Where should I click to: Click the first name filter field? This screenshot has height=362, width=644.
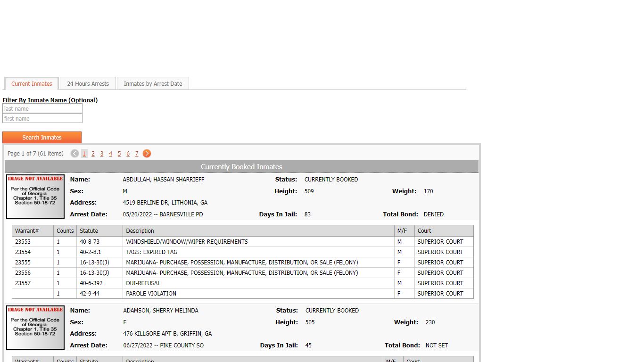(42, 118)
